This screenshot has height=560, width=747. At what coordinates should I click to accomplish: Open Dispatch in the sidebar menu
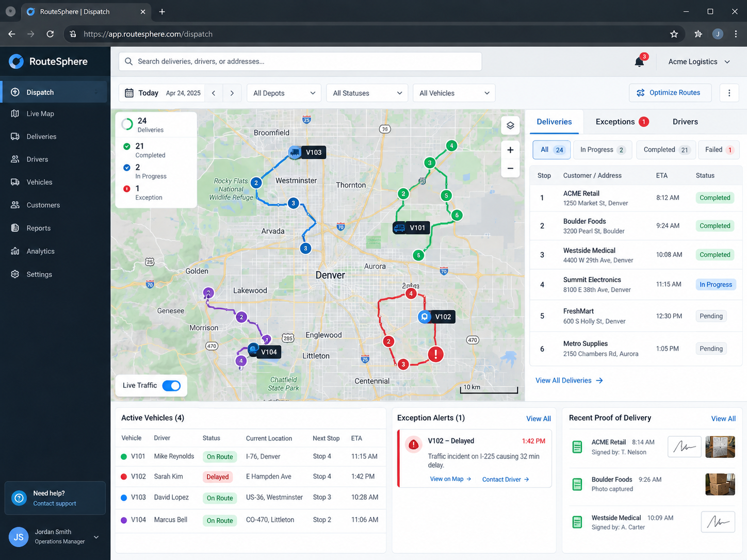(54, 92)
